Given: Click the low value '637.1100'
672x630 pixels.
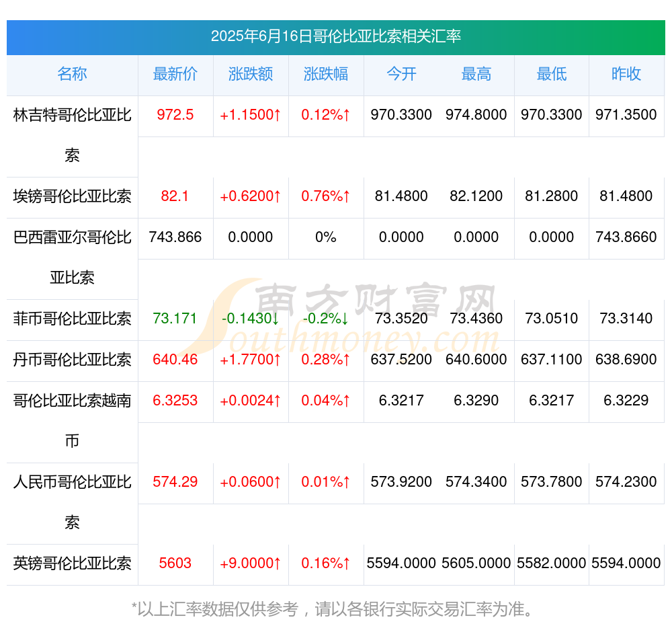Looking at the screenshot, I should 552,360.
